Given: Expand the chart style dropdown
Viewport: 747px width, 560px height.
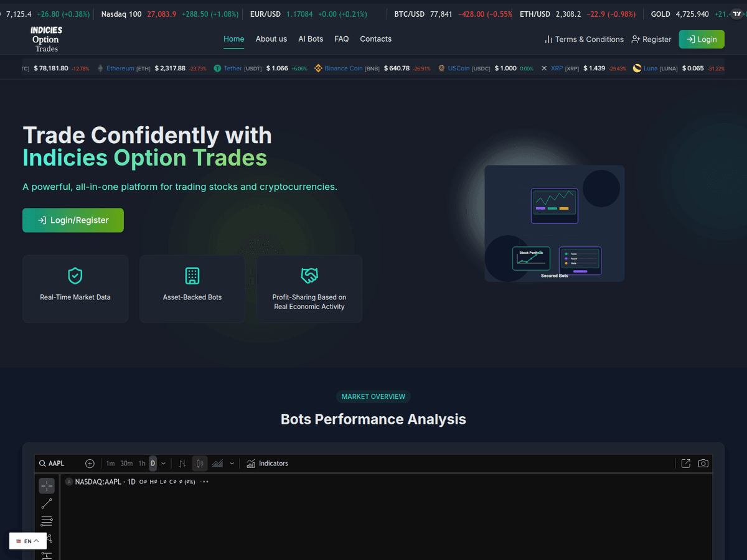Looking at the screenshot, I should [x=232, y=464].
